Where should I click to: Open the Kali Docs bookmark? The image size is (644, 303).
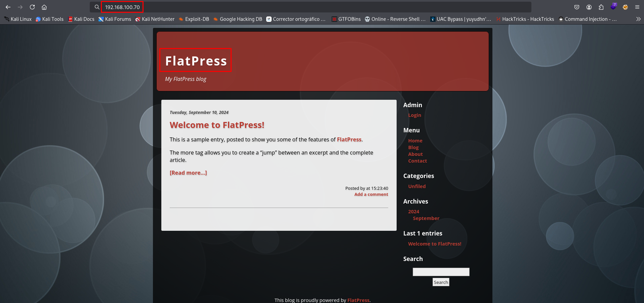81,19
